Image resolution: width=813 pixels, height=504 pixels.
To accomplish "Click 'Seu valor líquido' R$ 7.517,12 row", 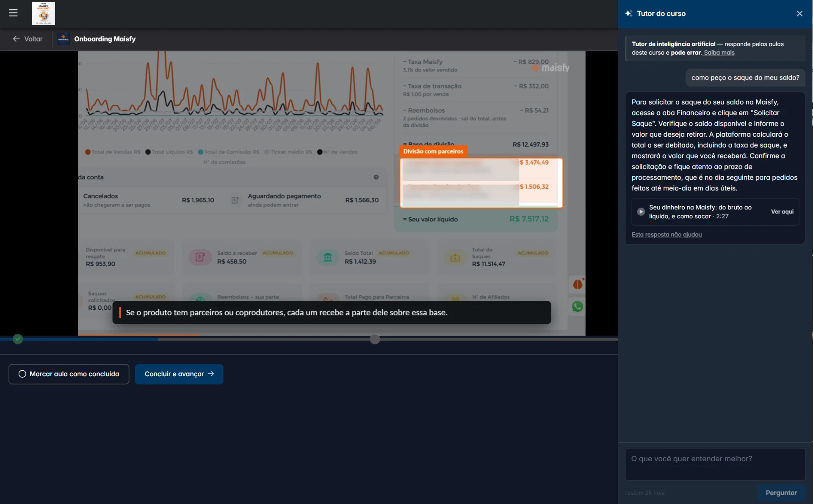I will click(x=476, y=219).
